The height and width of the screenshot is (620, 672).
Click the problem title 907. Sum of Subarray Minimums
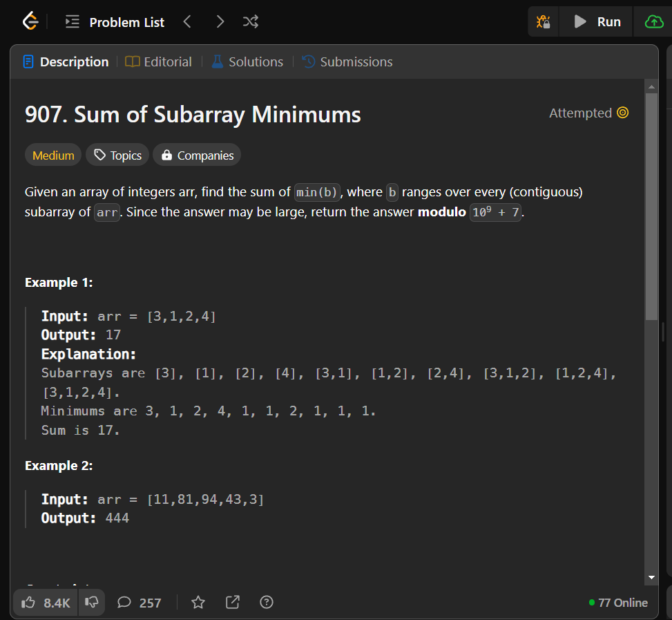tap(193, 115)
